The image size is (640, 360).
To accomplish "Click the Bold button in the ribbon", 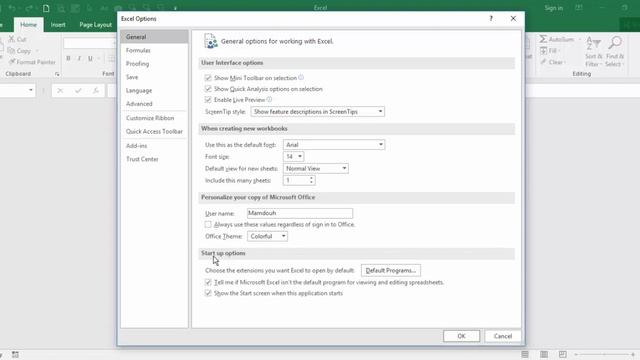I will [x=68, y=58].
